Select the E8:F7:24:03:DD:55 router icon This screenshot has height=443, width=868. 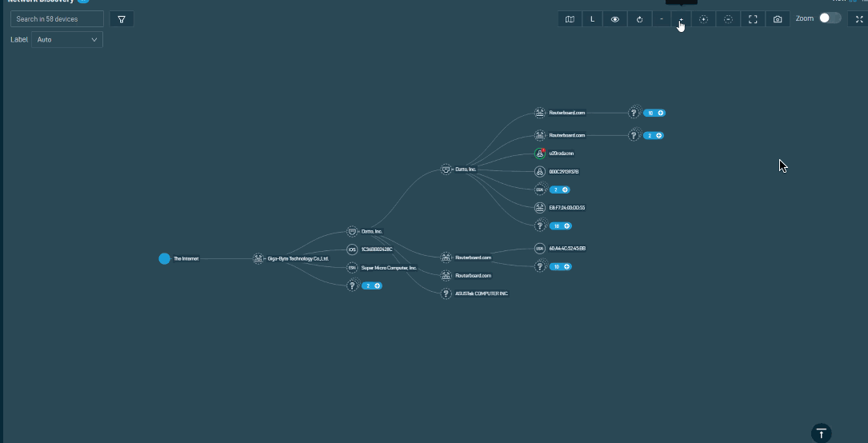click(x=540, y=208)
